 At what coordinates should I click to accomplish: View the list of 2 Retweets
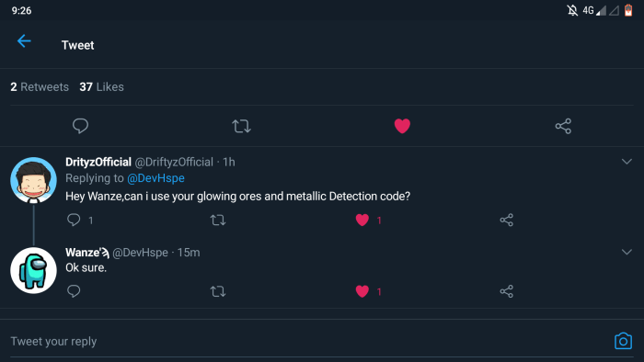pos(40,87)
